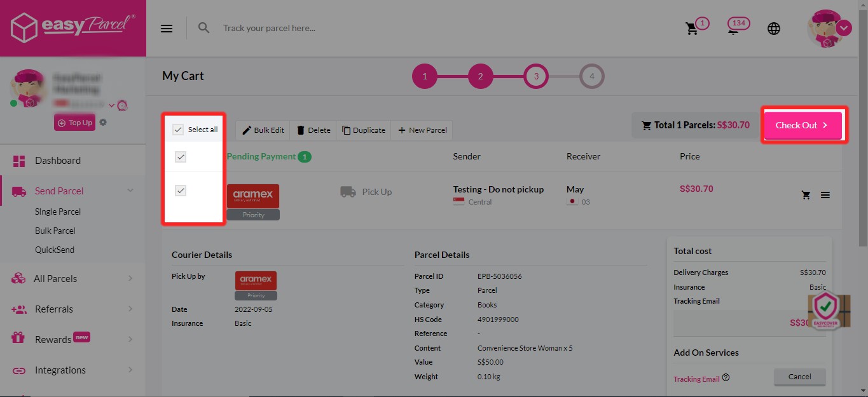Open the parcel row hamburger options icon
The height and width of the screenshot is (397, 868).
pyautogui.click(x=825, y=196)
